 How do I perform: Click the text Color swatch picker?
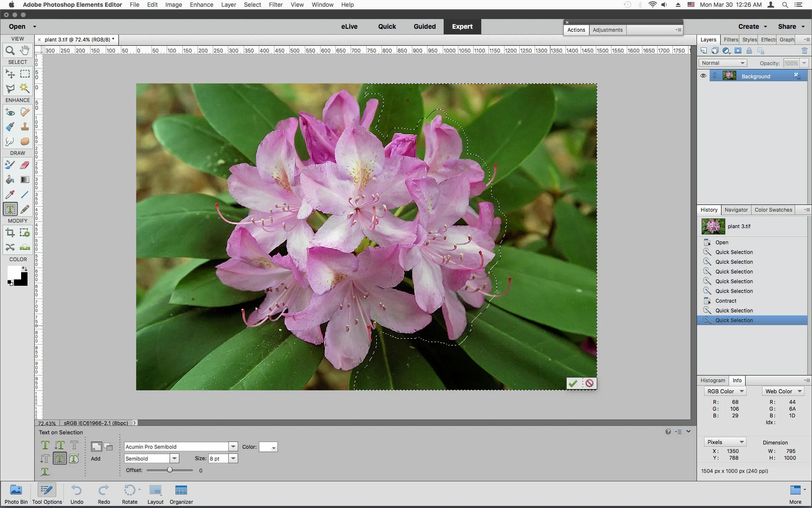(268, 447)
